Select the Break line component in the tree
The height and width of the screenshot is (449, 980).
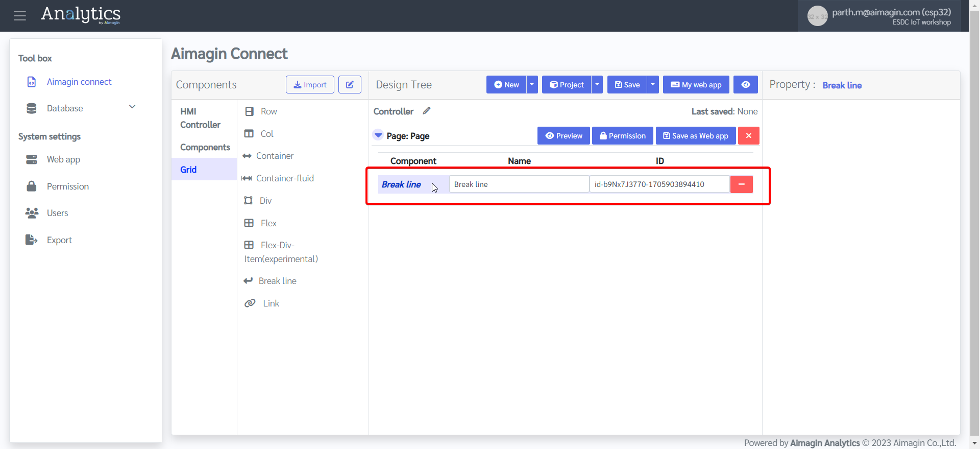coord(401,184)
